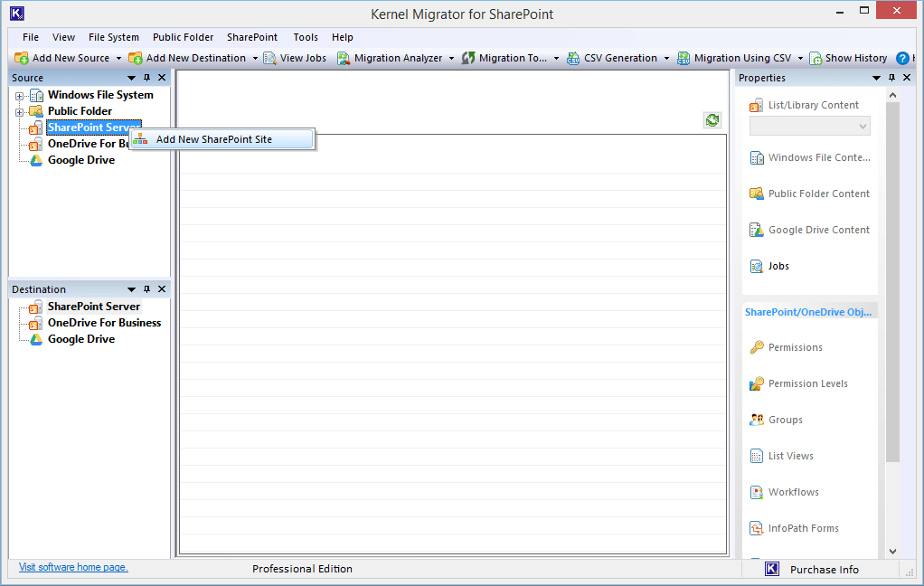Click the blue help question mark icon
Viewport: 924px width, 586px height.
pyautogui.click(x=902, y=58)
